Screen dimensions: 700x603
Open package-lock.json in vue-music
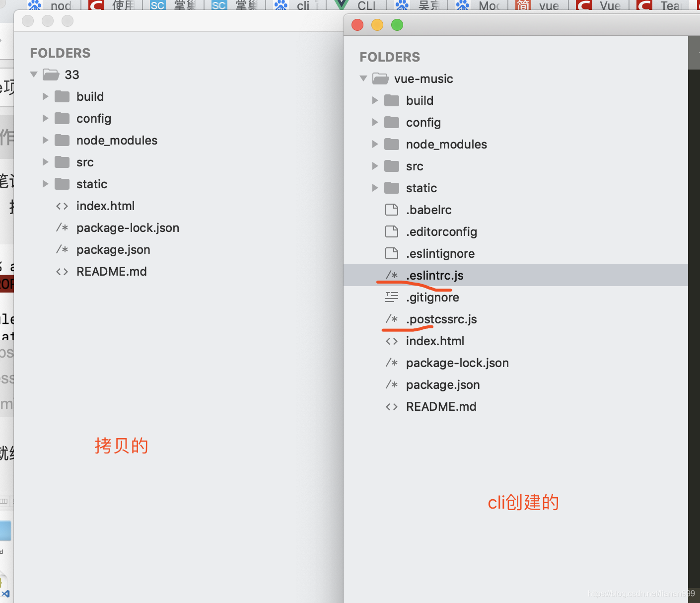pyautogui.click(x=457, y=363)
